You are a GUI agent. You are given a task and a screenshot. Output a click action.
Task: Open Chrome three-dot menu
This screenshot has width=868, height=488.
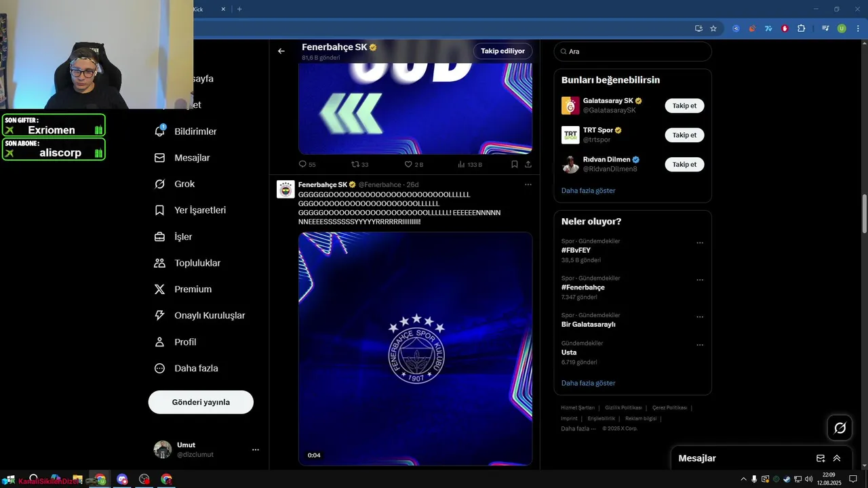tap(856, 28)
